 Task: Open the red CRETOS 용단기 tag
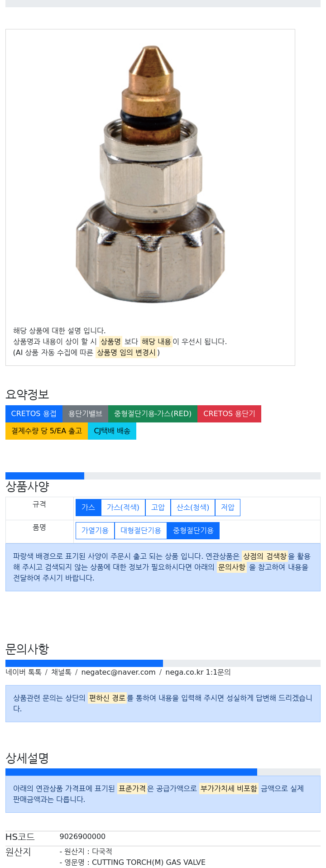[229, 414]
